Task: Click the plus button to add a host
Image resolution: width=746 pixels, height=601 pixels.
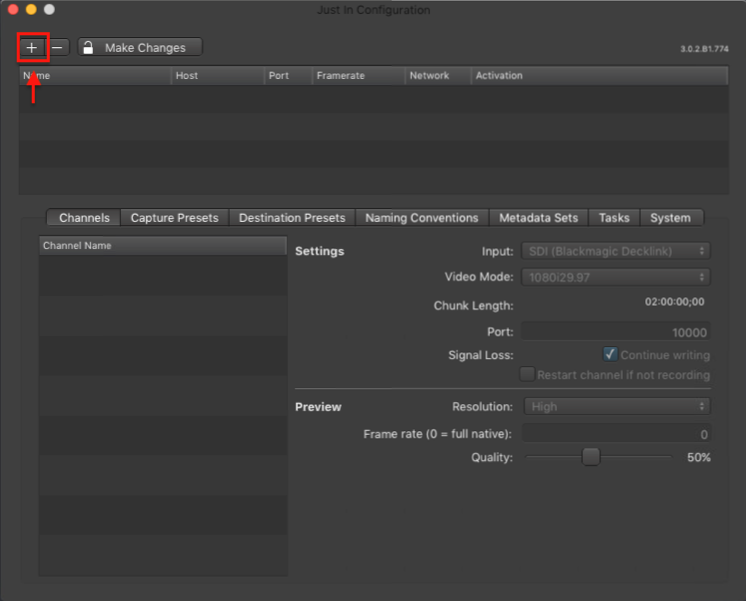Action: click(x=32, y=48)
